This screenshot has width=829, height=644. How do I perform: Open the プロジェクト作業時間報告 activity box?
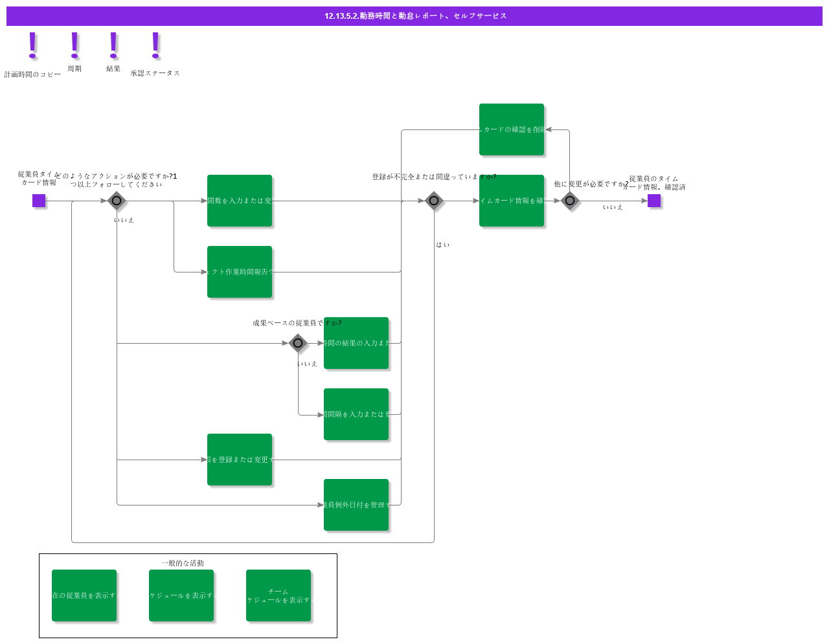(x=240, y=272)
